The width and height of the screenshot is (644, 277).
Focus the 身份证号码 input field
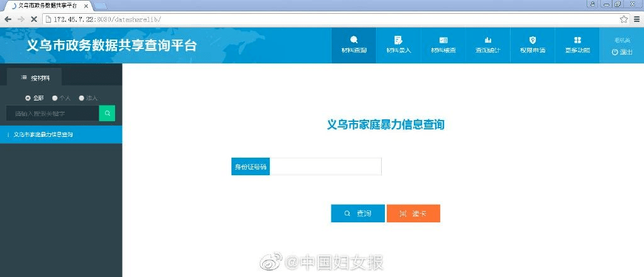325,166
